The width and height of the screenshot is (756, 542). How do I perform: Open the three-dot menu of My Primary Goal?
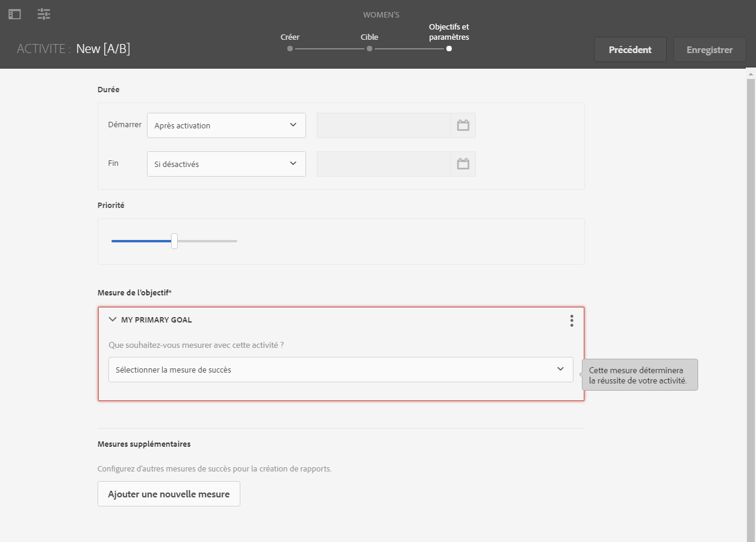572,321
